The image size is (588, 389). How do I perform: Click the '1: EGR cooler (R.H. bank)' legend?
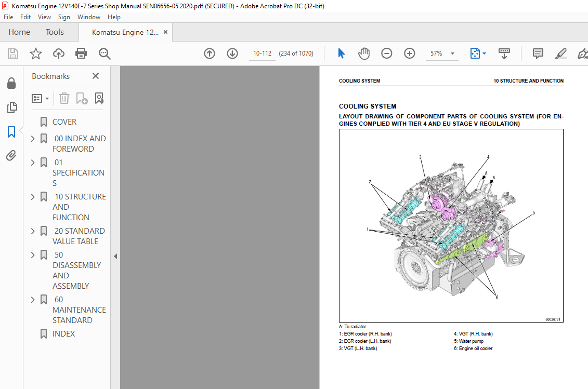coord(365,334)
